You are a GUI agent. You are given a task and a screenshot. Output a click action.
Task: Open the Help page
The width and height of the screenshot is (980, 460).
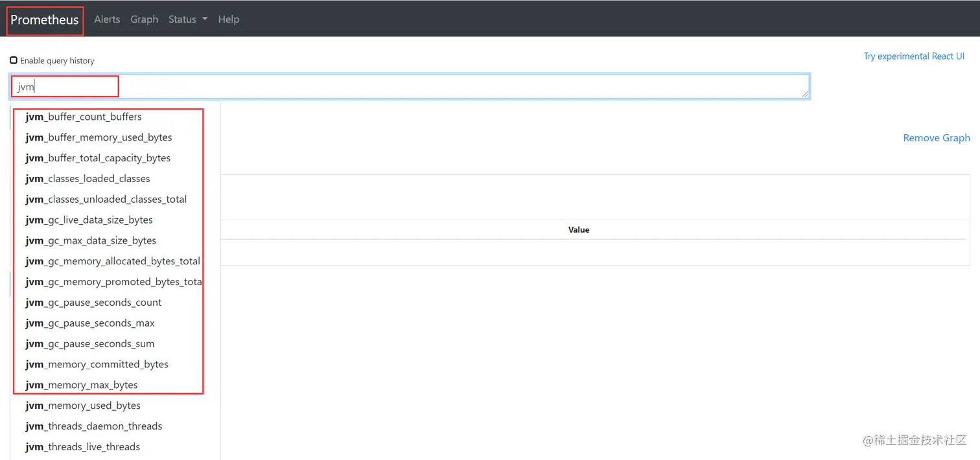[x=229, y=19]
